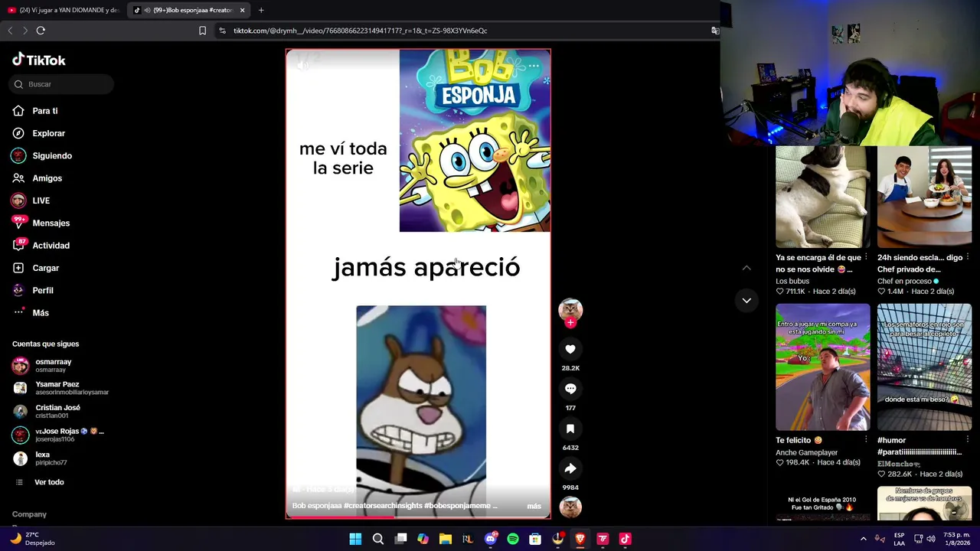
Task: Open the Amigos section
Action: (38, 178)
